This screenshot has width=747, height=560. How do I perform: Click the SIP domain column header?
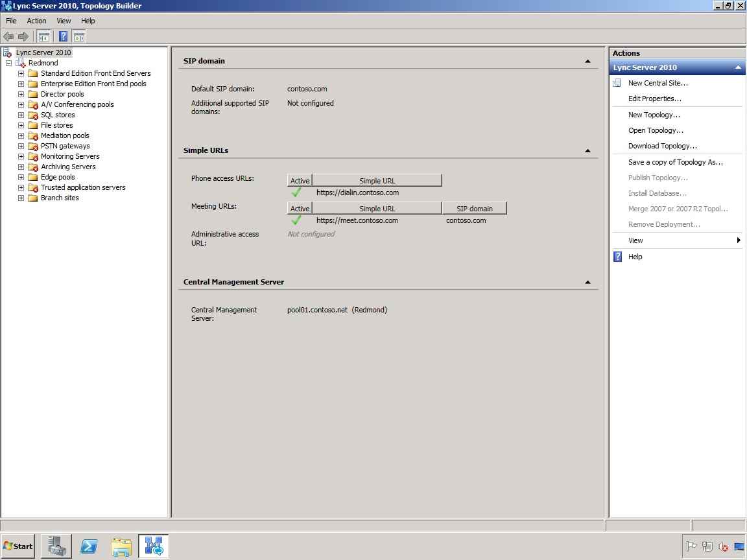point(475,209)
